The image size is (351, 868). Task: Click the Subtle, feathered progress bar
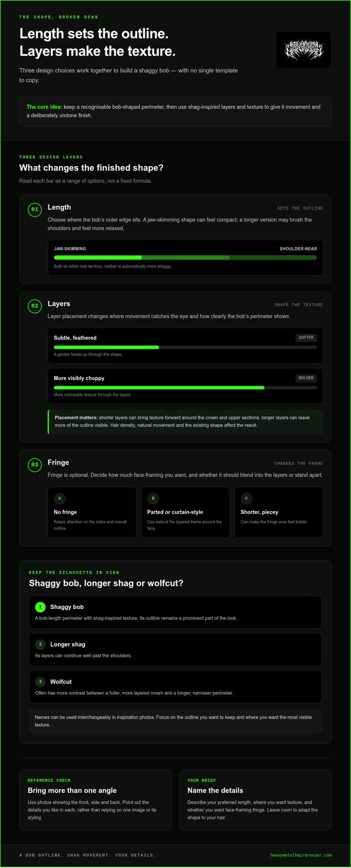[185, 347]
